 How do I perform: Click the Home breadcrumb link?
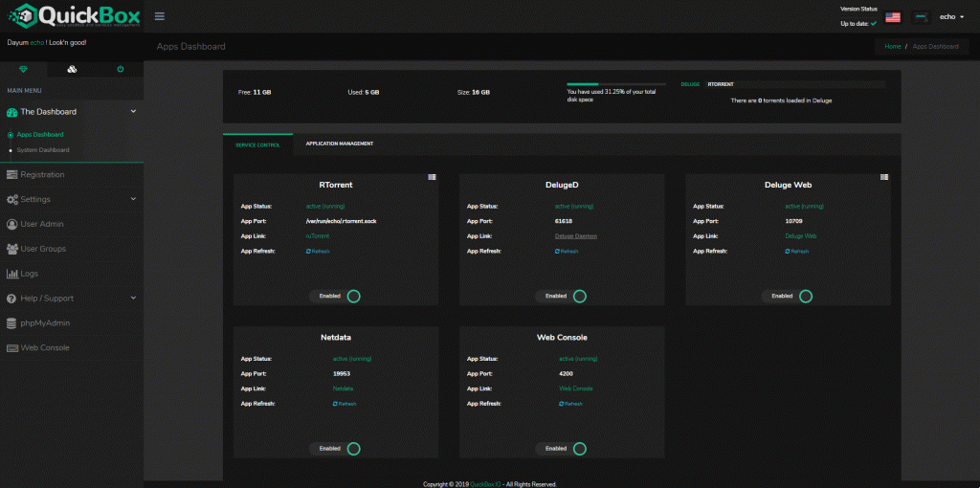coord(893,47)
